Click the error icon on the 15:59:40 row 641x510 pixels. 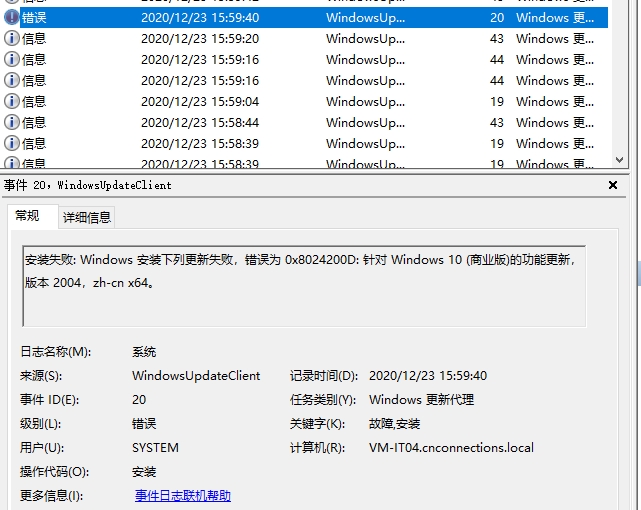(11, 17)
